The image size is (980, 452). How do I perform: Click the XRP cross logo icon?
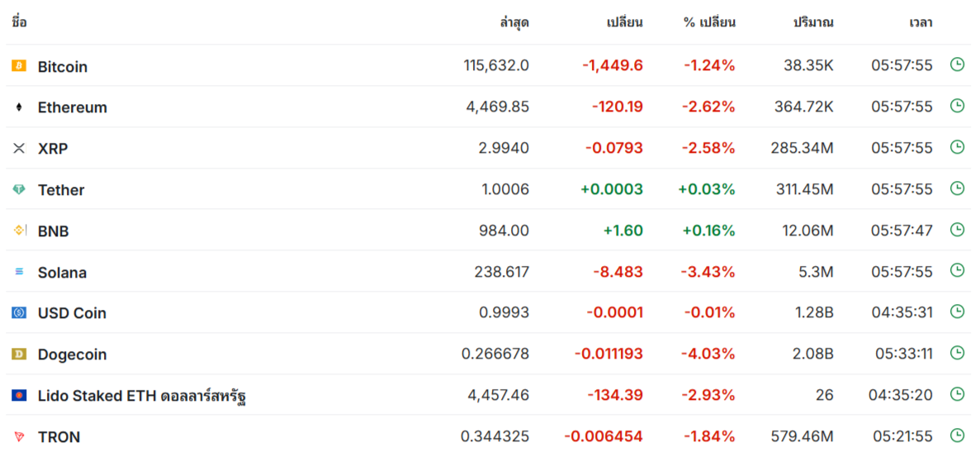(x=19, y=148)
